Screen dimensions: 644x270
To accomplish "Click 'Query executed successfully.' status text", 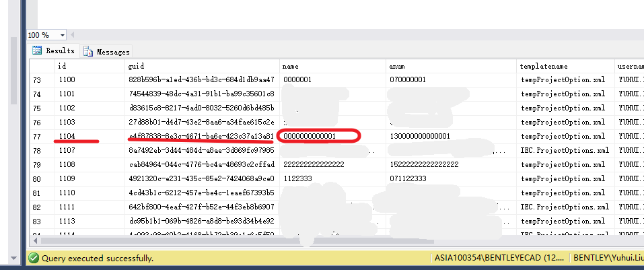I will pos(98,259).
